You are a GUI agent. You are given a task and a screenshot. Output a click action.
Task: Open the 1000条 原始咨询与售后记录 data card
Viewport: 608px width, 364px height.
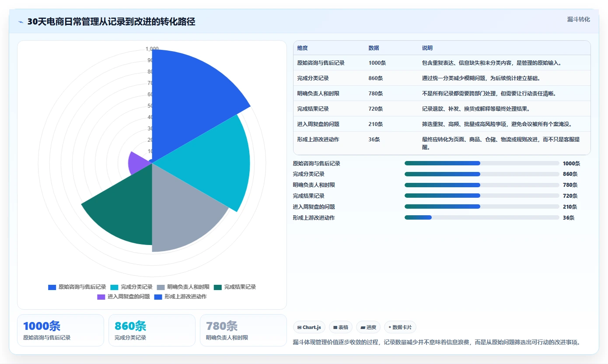pyautogui.click(x=60, y=330)
